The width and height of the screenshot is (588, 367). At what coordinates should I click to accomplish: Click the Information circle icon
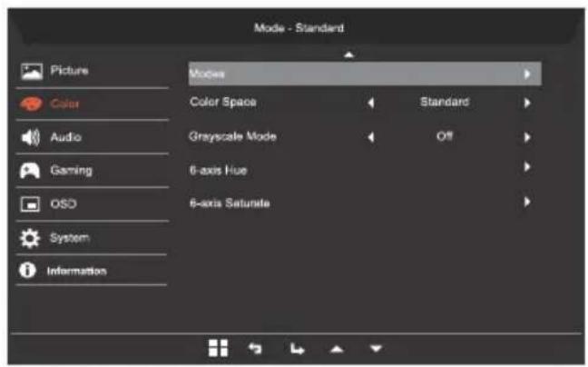click(27, 270)
